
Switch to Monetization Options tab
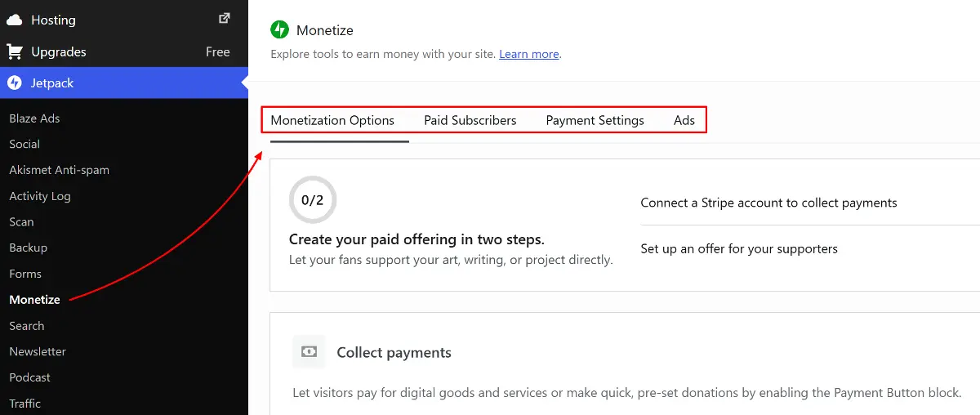[332, 120]
